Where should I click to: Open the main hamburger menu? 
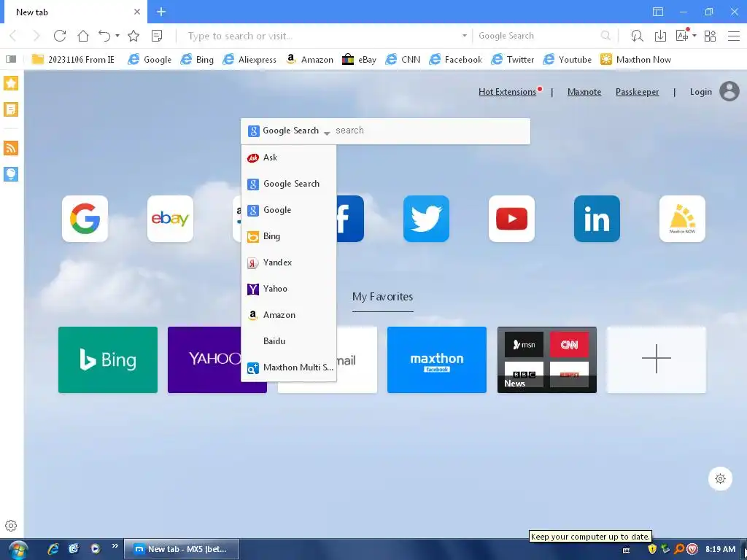(x=734, y=36)
